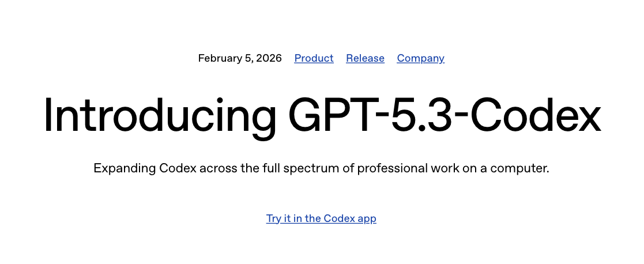The height and width of the screenshot is (264, 644).
Task: Click the GPT-5.3 part of the headline
Action: [375, 116]
